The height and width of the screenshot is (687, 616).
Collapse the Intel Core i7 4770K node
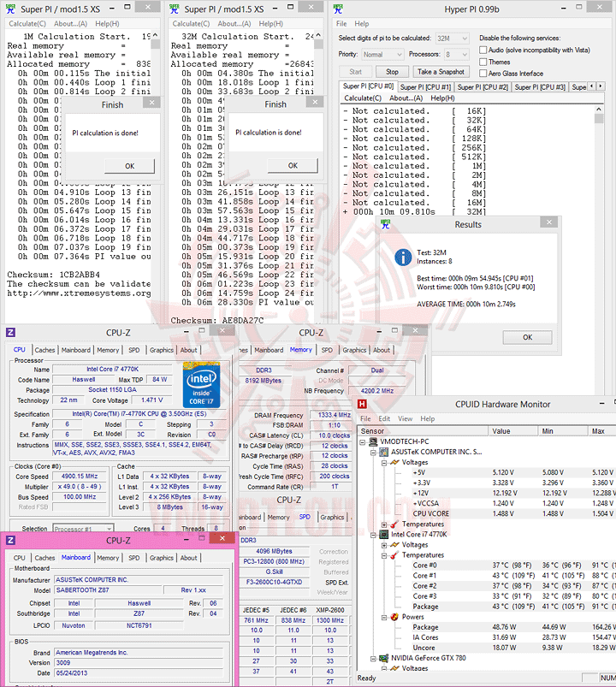tap(373, 535)
